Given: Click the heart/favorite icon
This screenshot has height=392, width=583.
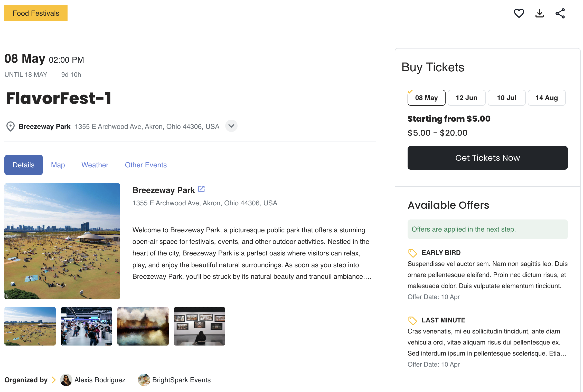Looking at the screenshot, I should click(x=519, y=13).
